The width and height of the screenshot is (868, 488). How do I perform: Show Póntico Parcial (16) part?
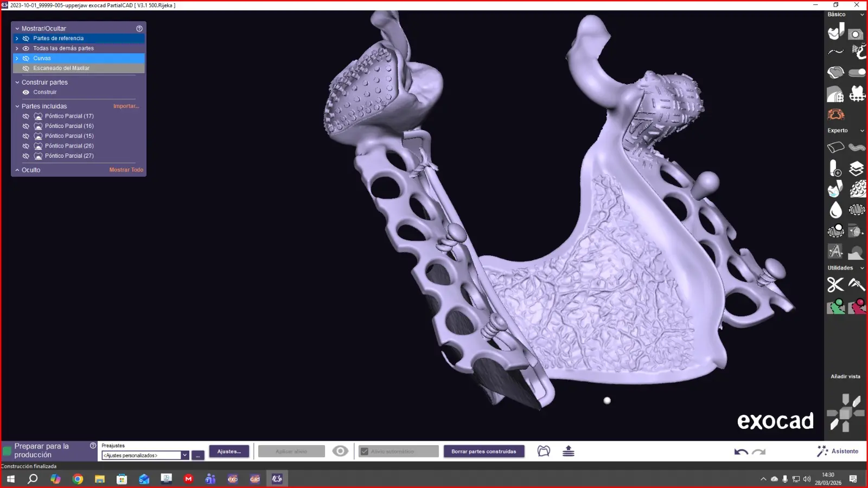coord(26,126)
